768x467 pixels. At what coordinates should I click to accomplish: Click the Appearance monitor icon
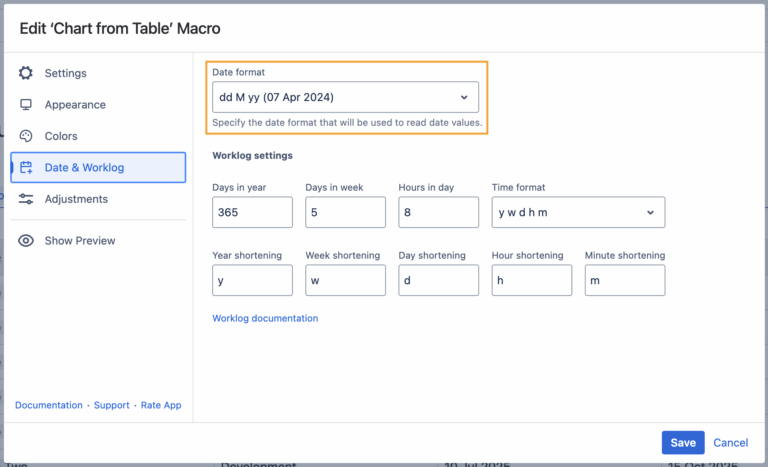[26, 105]
